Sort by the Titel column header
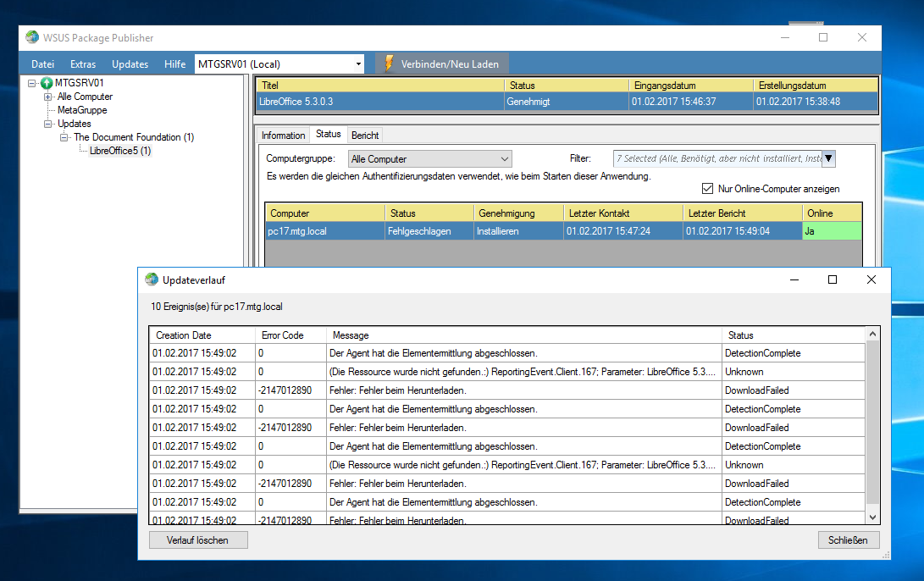 (380, 86)
